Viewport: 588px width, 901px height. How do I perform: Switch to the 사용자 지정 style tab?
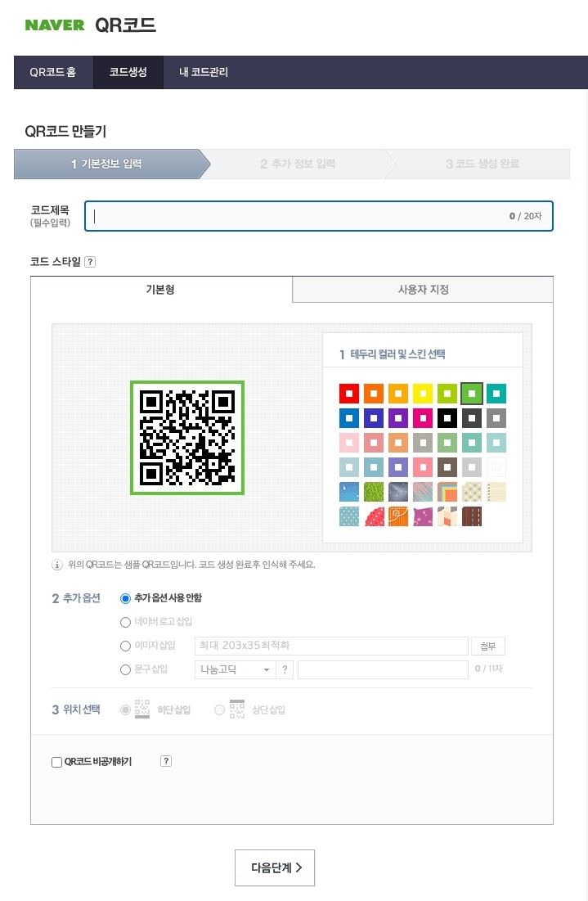click(x=423, y=290)
